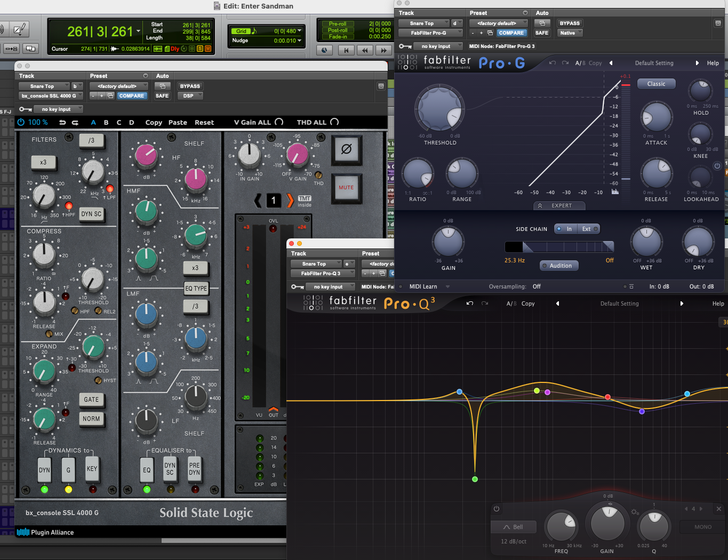This screenshot has height=560, width=728.
Task: Open Snare Top track dropdown in bx_console
Action: [44, 86]
